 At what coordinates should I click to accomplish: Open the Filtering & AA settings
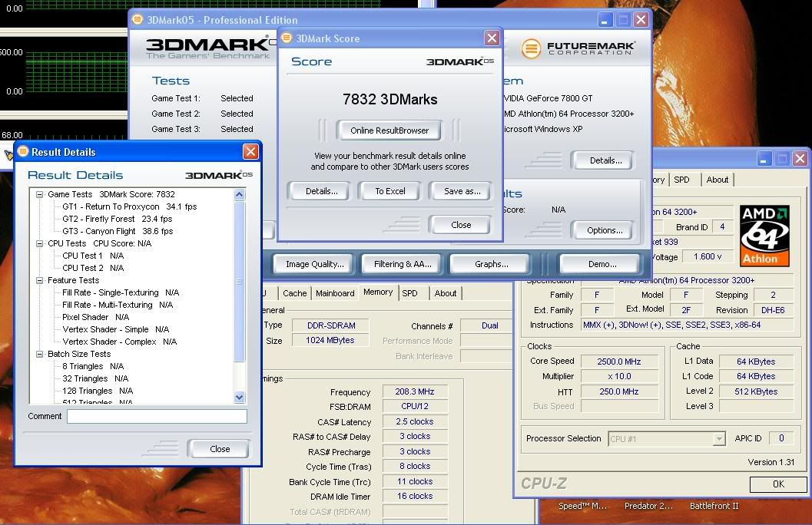[401, 263]
